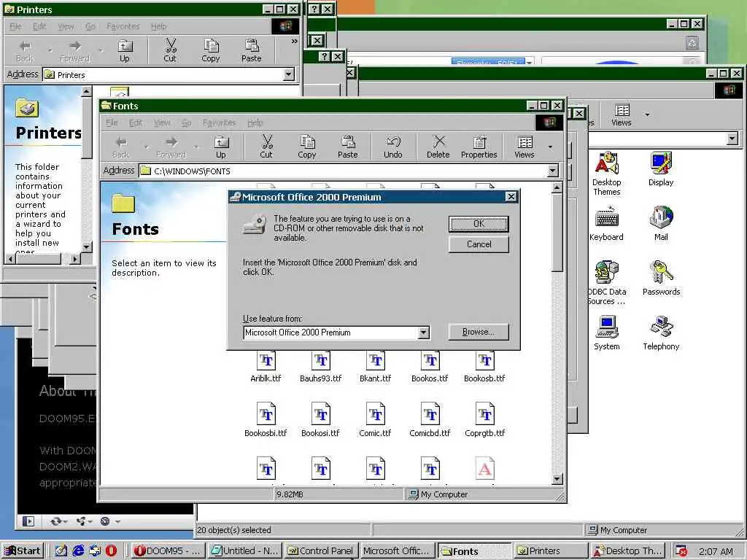Click Views in the Fonts toolbar
Screen dimensions: 747x560
(x=524, y=146)
